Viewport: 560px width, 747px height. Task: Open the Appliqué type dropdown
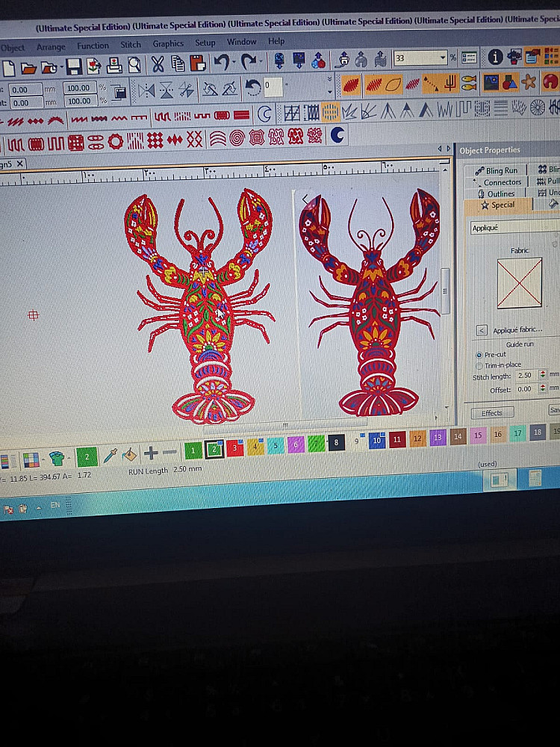click(x=514, y=227)
